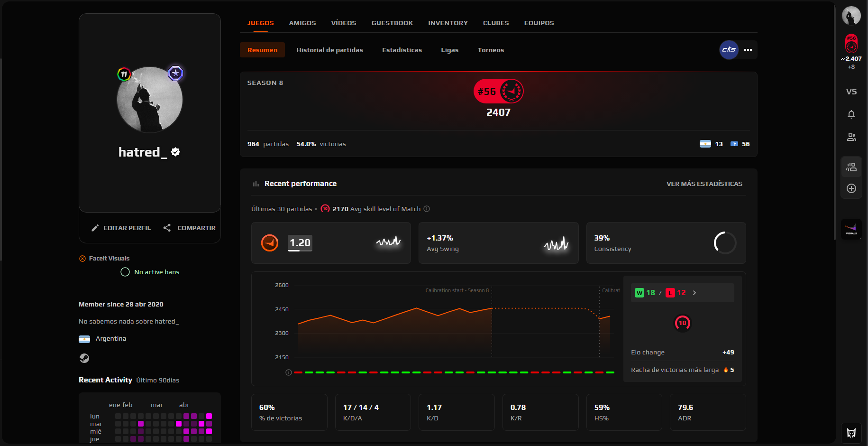Click the 17 / 14 / 4 K/D/A card
This screenshot has height=446, width=868.
pyautogui.click(x=373, y=412)
